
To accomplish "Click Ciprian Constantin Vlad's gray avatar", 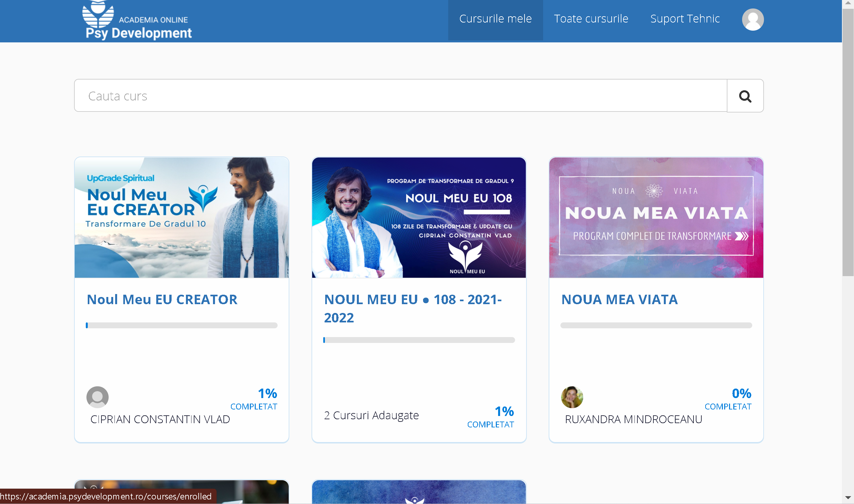I will point(98,397).
